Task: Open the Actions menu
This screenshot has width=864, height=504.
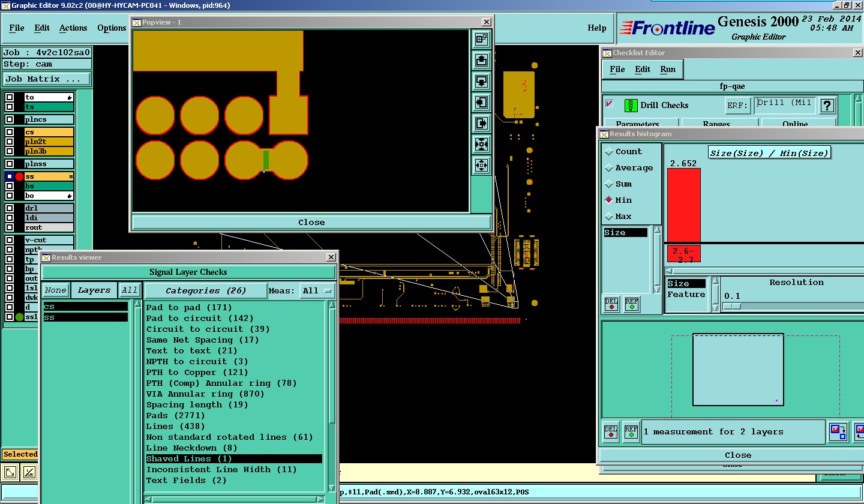Action: pos(73,28)
